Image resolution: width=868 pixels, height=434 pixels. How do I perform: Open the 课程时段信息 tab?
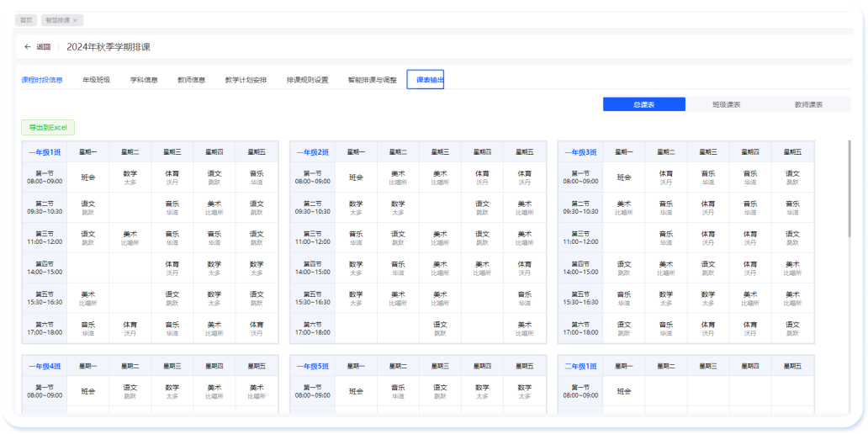click(x=42, y=80)
